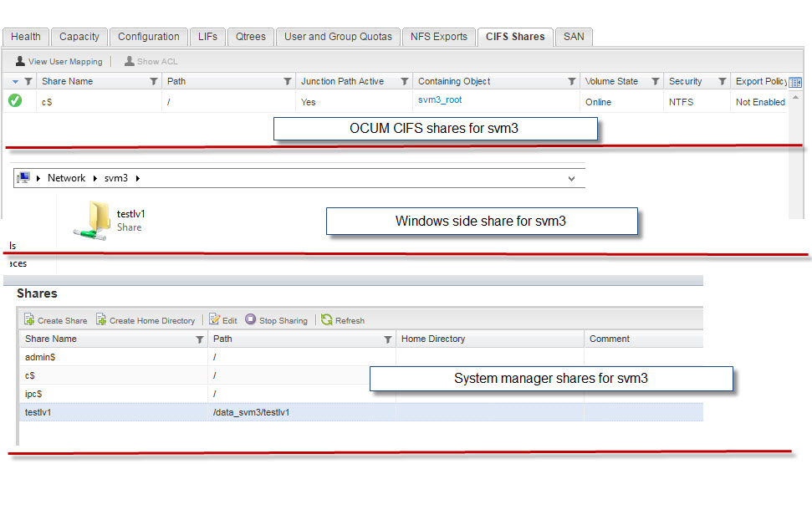Click the /data_svm3/testlv1 path cell
Screen dimensions: 812x515
pos(251,412)
